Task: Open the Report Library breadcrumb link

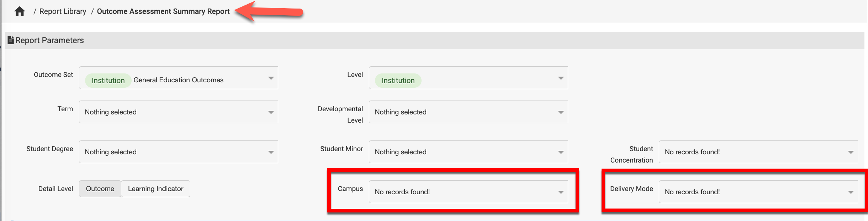Action: coord(63,11)
